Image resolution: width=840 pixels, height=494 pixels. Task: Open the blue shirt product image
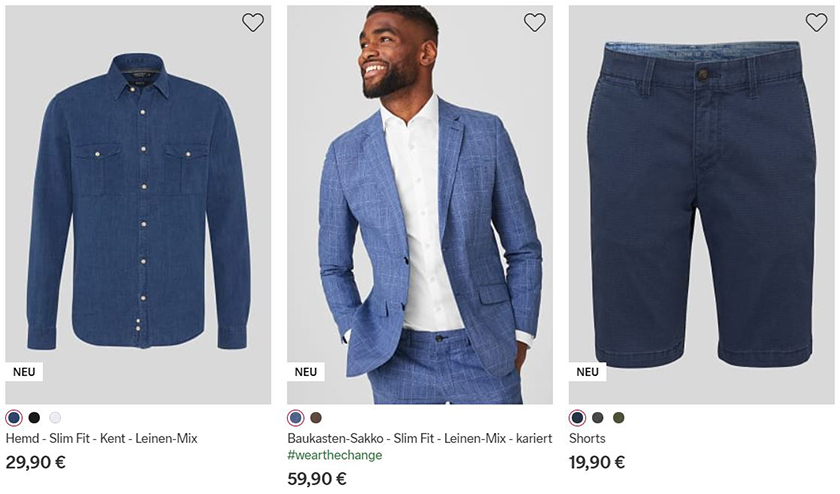click(x=138, y=200)
